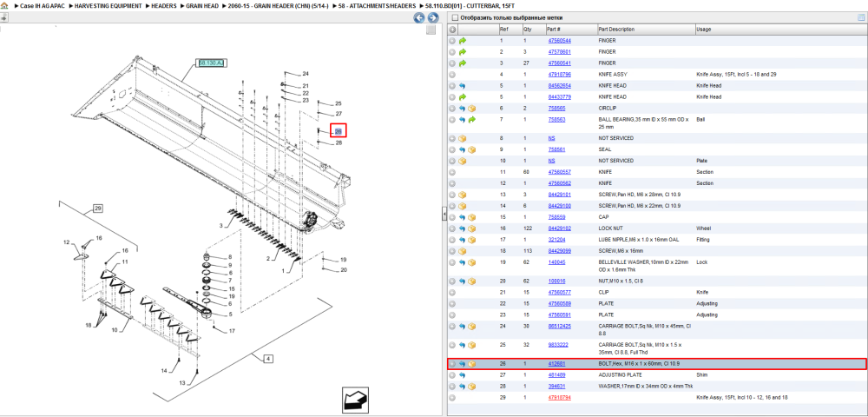Click the blue arrow icon in ADJUSTING PLATE row
The width and height of the screenshot is (868, 417).
coord(463,375)
